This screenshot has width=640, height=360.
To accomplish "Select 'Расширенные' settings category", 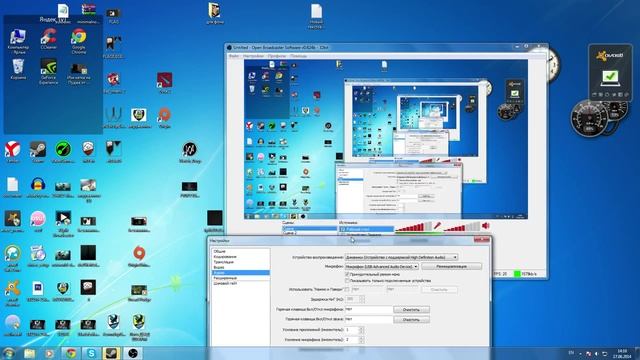I will click(x=240, y=278).
